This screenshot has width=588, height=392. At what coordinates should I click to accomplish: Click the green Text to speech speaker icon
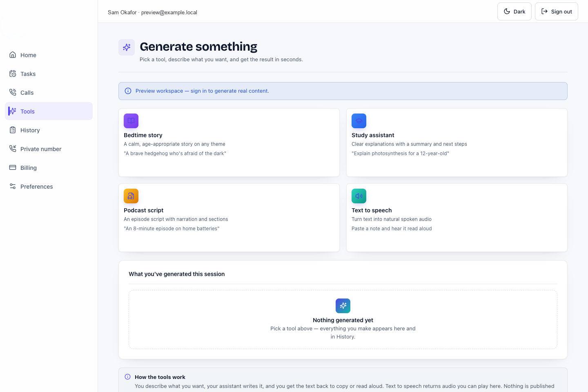[359, 196]
